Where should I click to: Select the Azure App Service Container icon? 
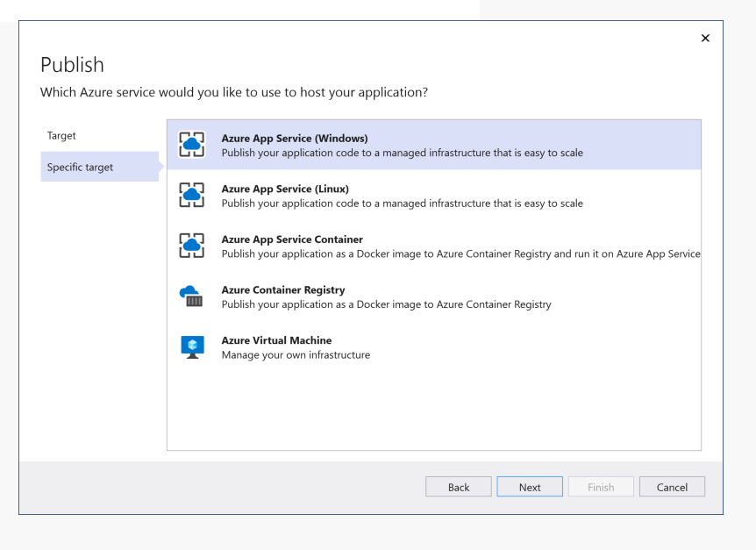click(x=193, y=246)
